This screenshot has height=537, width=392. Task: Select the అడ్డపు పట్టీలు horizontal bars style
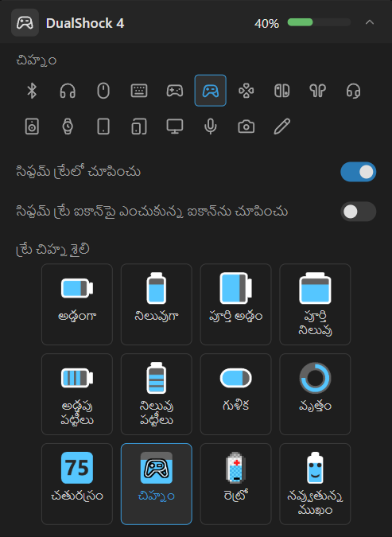click(77, 394)
